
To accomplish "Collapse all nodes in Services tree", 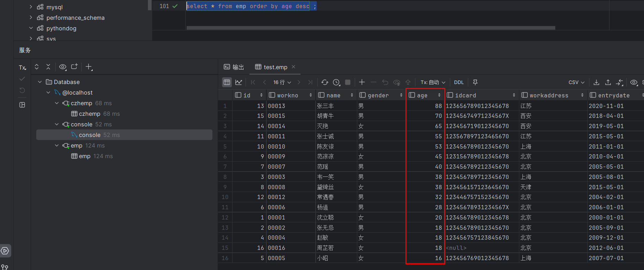I will 48,67.
